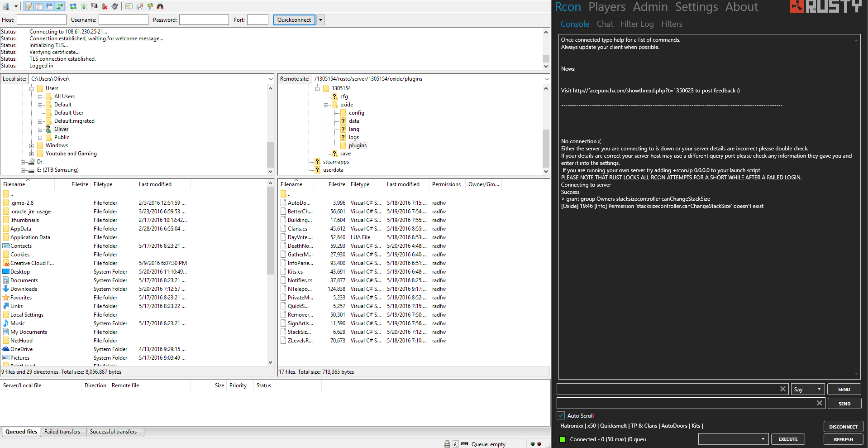Toggle the message log display icon

pyautogui.click(x=29, y=6)
